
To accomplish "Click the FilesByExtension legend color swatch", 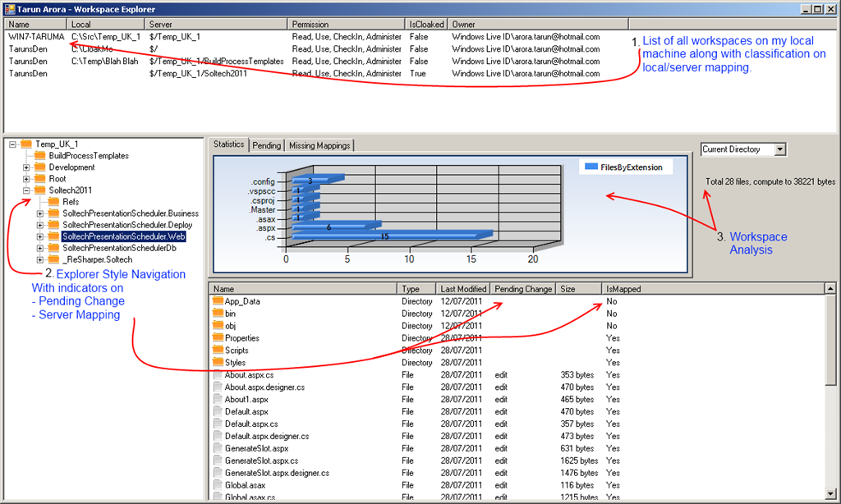I will [591, 167].
